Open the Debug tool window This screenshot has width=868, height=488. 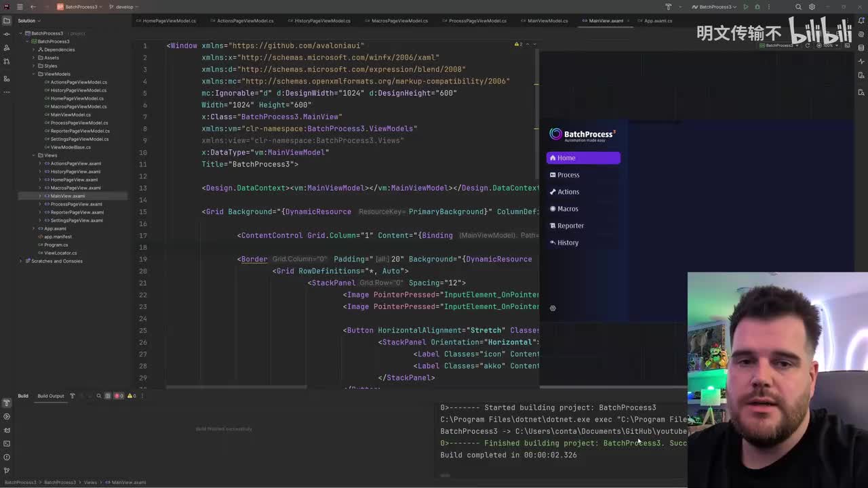[7, 430]
